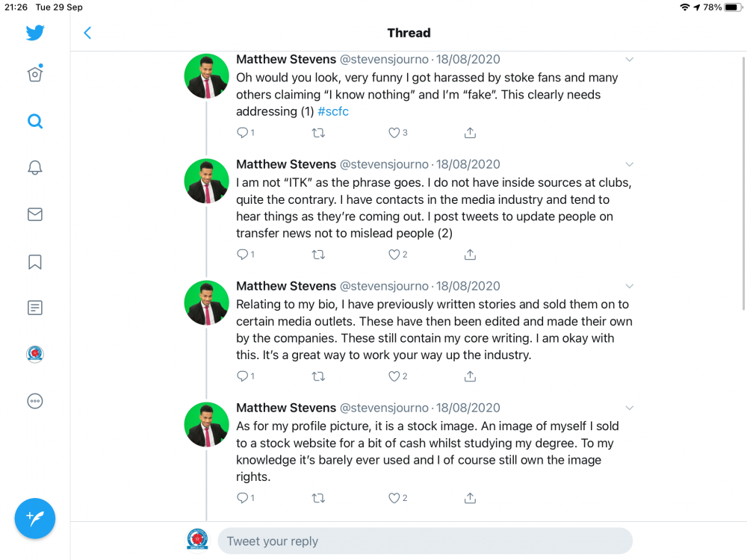Open Matthew Stevens avatar on first tweet
The width and height of the screenshot is (747, 560).
tap(206, 76)
